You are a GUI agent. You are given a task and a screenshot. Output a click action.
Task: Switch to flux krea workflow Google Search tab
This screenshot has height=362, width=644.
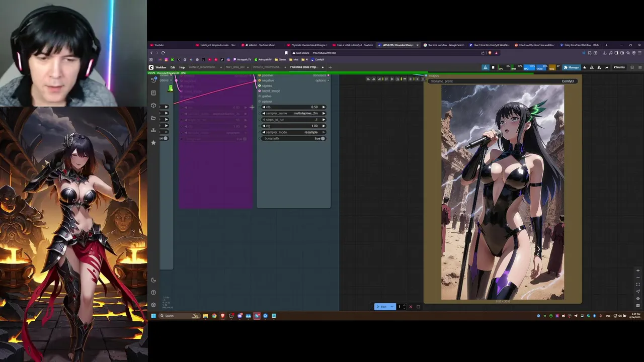[x=445, y=45]
